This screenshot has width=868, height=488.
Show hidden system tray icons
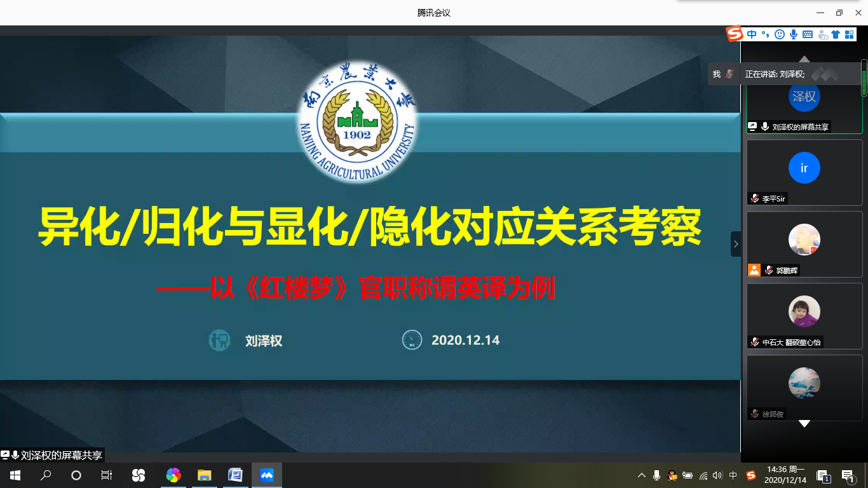tap(642, 475)
